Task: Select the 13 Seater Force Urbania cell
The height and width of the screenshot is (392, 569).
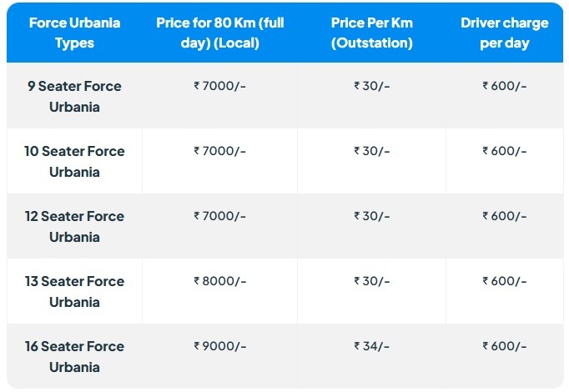Action: click(74, 292)
